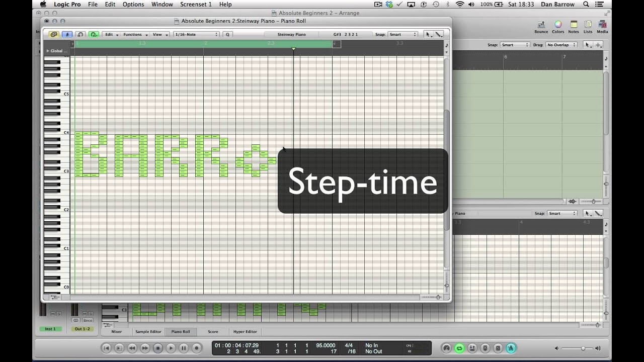Click the 4/4 time signature display
Image resolution: width=644 pixels, height=362 pixels.
coord(349,345)
